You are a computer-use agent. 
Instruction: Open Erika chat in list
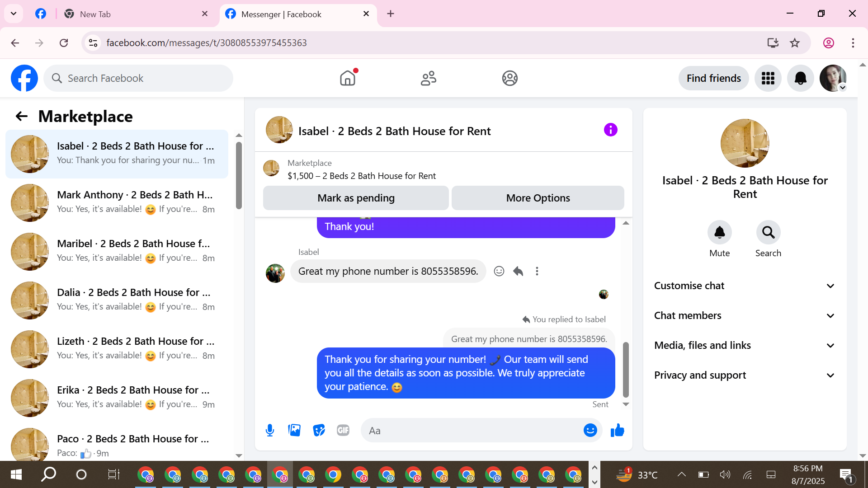117,398
